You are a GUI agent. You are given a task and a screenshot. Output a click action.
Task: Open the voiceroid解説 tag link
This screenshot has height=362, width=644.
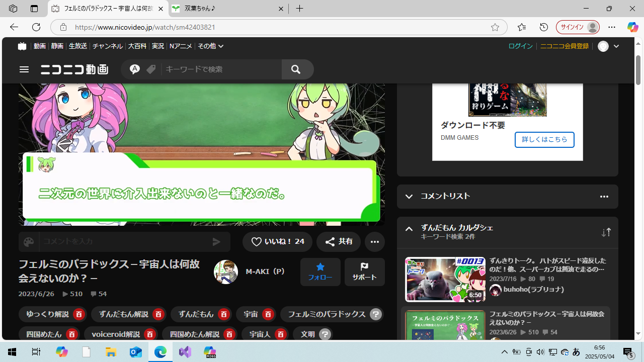coord(116,334)
